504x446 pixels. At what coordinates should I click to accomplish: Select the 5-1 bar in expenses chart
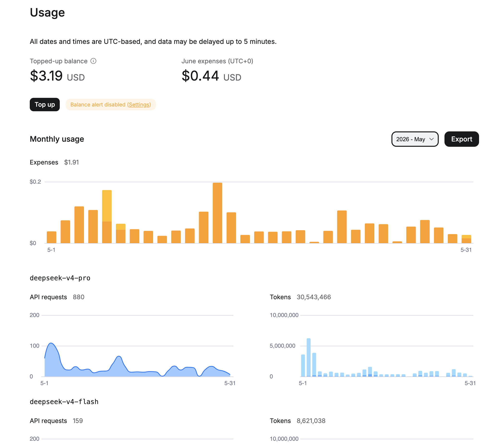[x=52, y=237]
